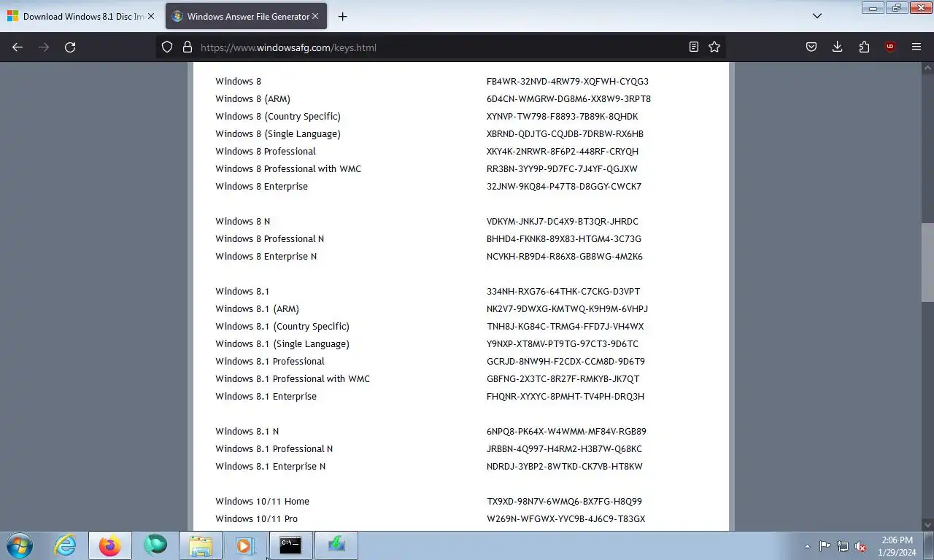934x560 pixels.
Task: Click the Windows 8 (ARM) label
Action: point(252,98)
